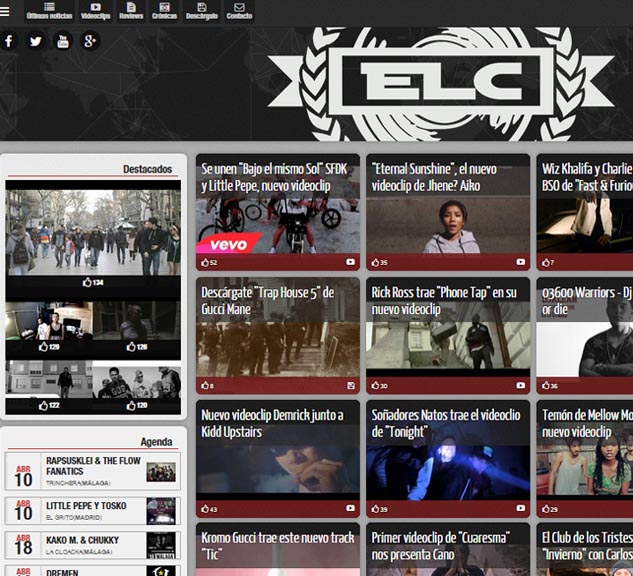633x576 pixels.
Task: Like the Destacados video with 126 likes
Action: pyautogui.click(x=137, y=346)
